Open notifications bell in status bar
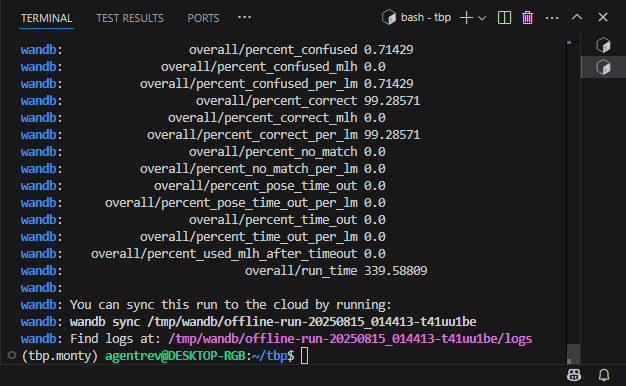Screen dimensions: 626x386 604,375
